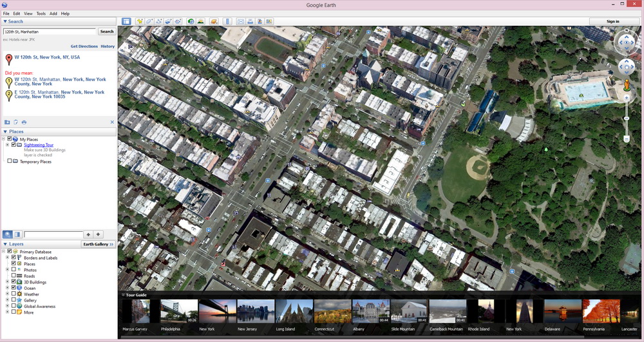The height and width of the screenshot is (342, 644).
Task: Click the Print icon in the top toolbar
Action: pyautogui.click(x=250, y=21)
